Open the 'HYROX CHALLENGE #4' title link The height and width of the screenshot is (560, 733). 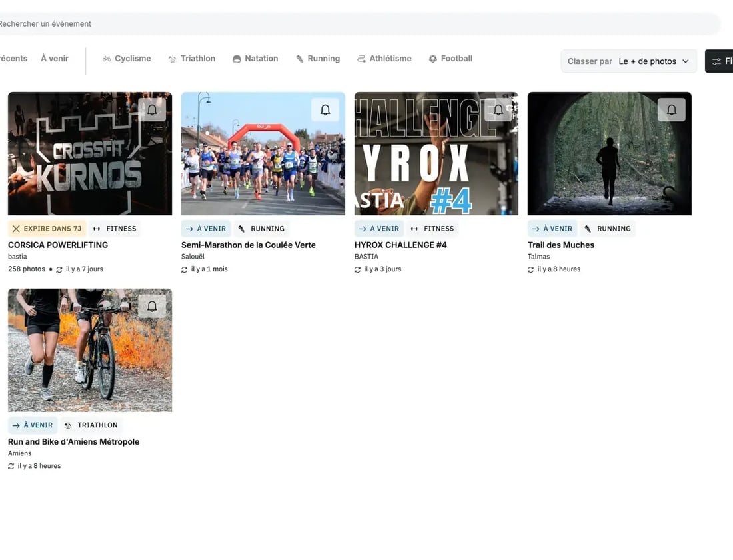pos(400,245)
